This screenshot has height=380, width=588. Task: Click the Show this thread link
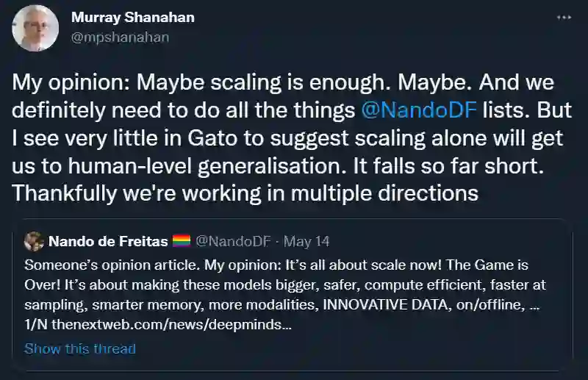click(x=80, y=348)
